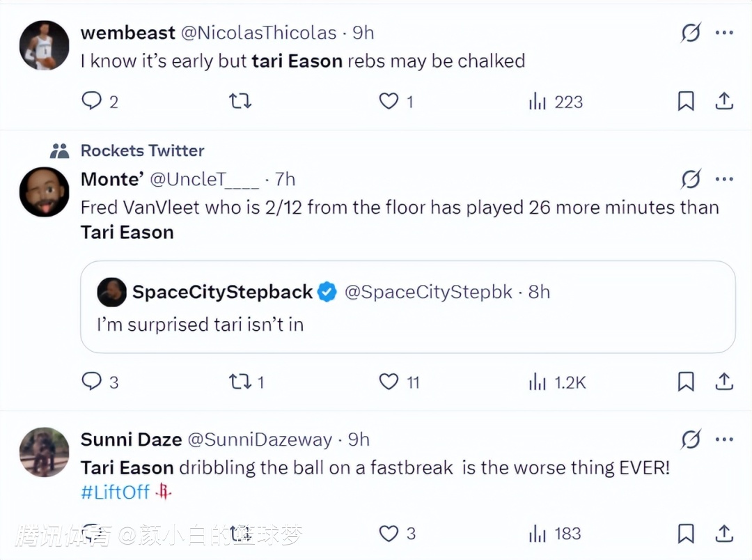This screenshot has height=560, width=752.
Task: Open more options on wembeast's tweet
Action: coord(724,33)
